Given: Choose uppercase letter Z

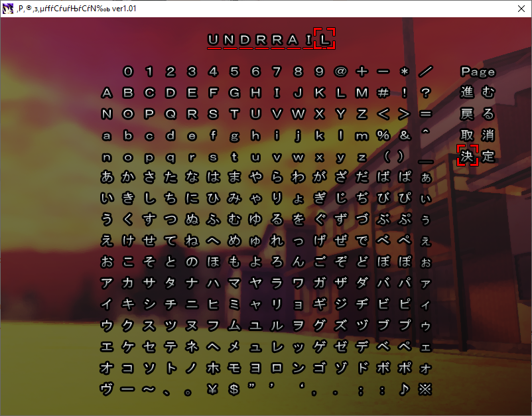Looking at the screenshot, I should pyautogui.click(x=362, y=114).
